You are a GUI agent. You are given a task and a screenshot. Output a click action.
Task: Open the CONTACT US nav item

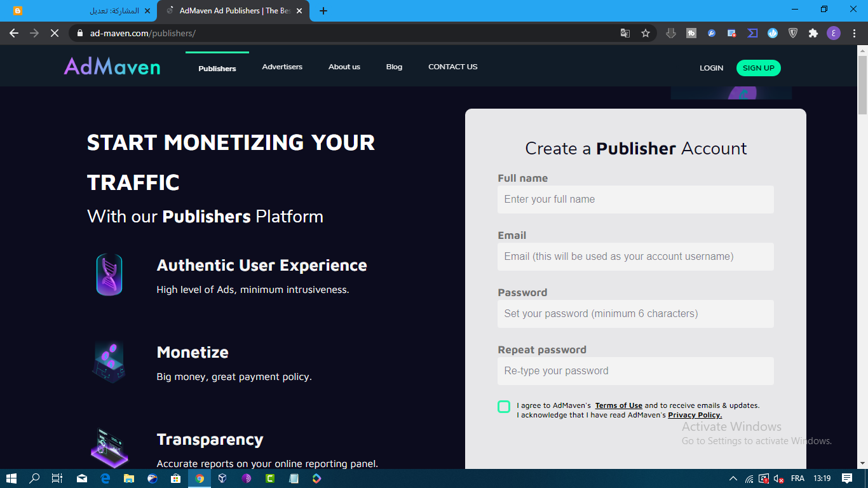[452, 67]
